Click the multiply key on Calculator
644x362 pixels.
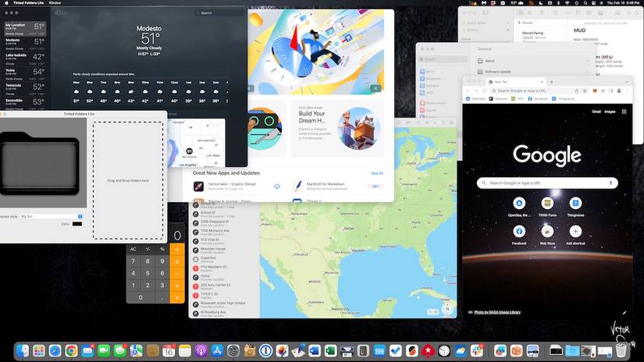click(x=177, y=261)
